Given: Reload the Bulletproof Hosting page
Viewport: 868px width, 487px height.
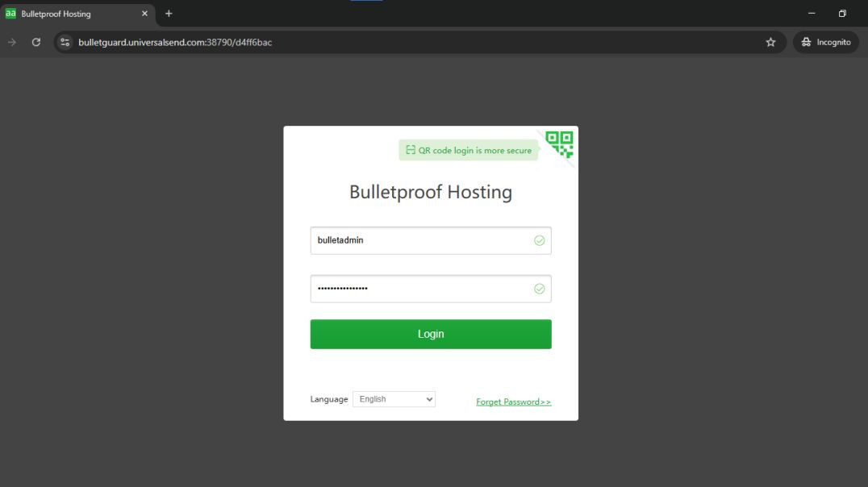Looking at the screenshot, I should (35, 41).
